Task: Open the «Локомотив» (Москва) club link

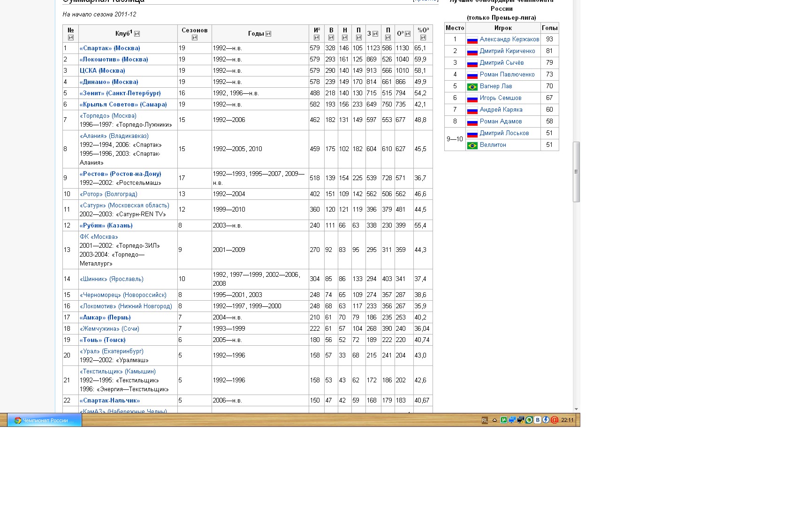Action: (114, 59)
